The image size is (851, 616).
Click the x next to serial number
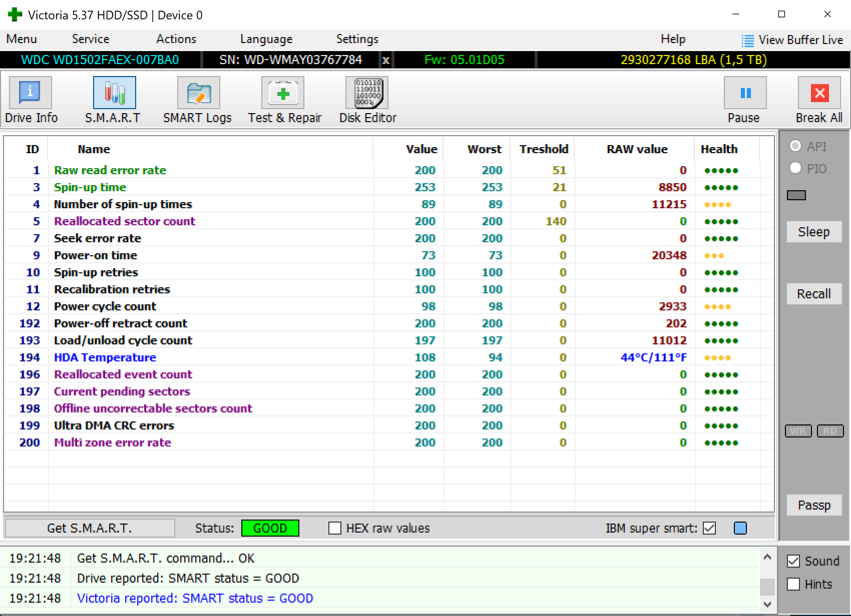pos(386,60)
